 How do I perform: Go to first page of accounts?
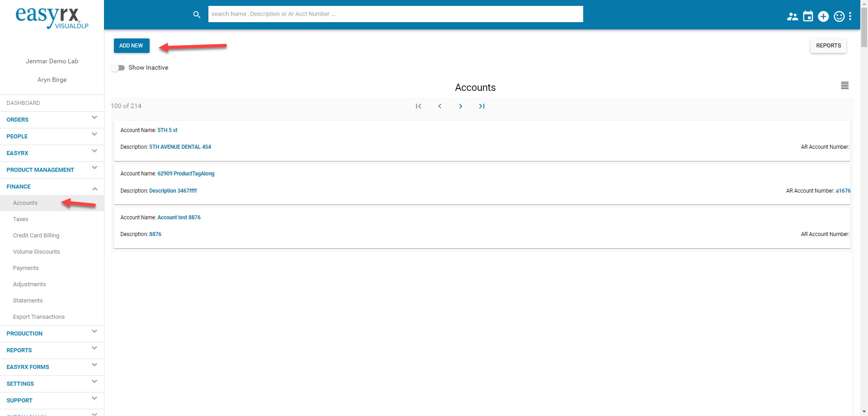point(419,106)
